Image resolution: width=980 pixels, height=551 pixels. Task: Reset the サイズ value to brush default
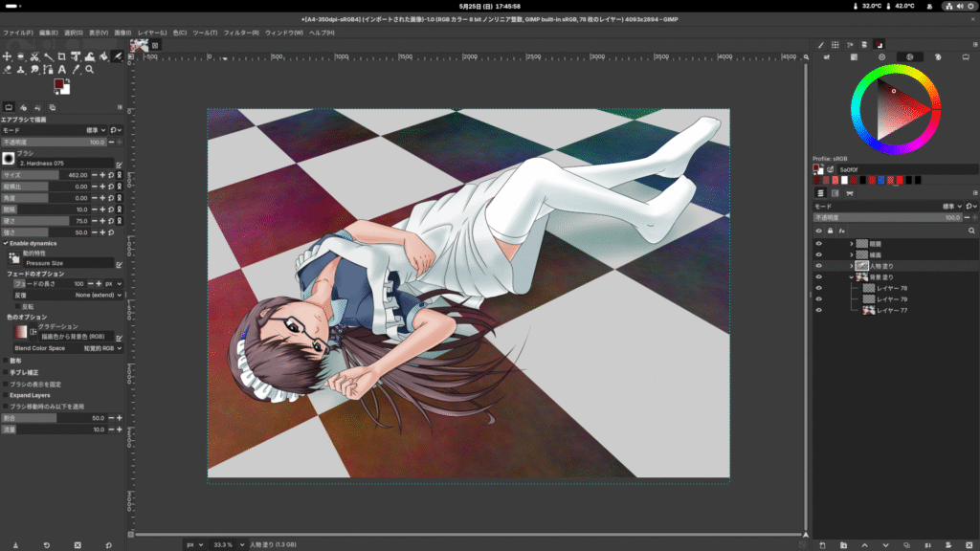111,176
